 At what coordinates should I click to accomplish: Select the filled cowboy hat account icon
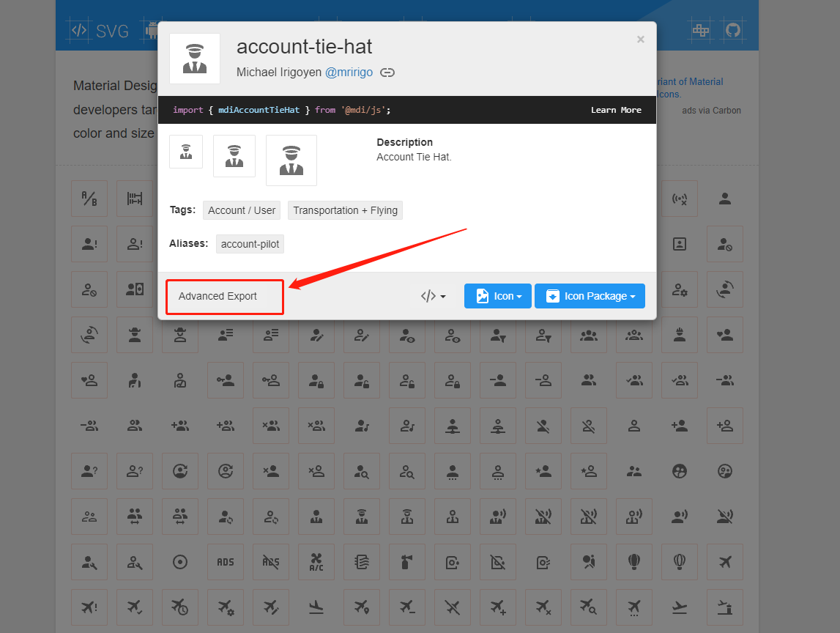135,335
